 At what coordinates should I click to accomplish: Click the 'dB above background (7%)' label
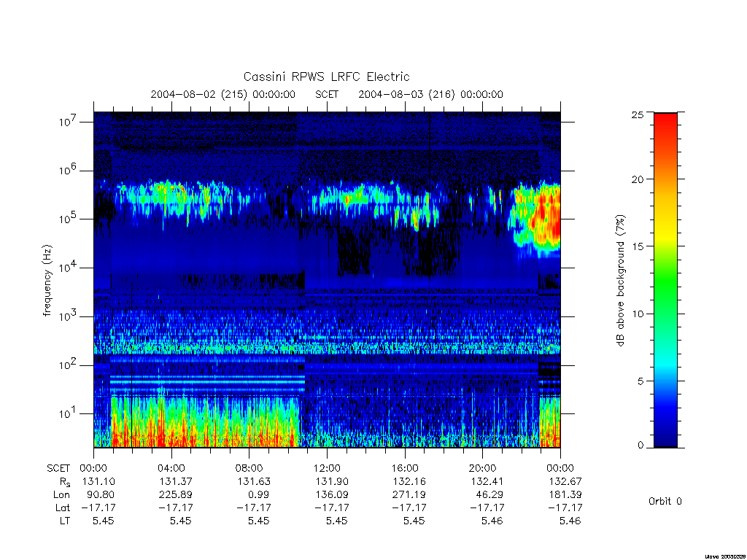pyautogui.click(x=620, y=281)
